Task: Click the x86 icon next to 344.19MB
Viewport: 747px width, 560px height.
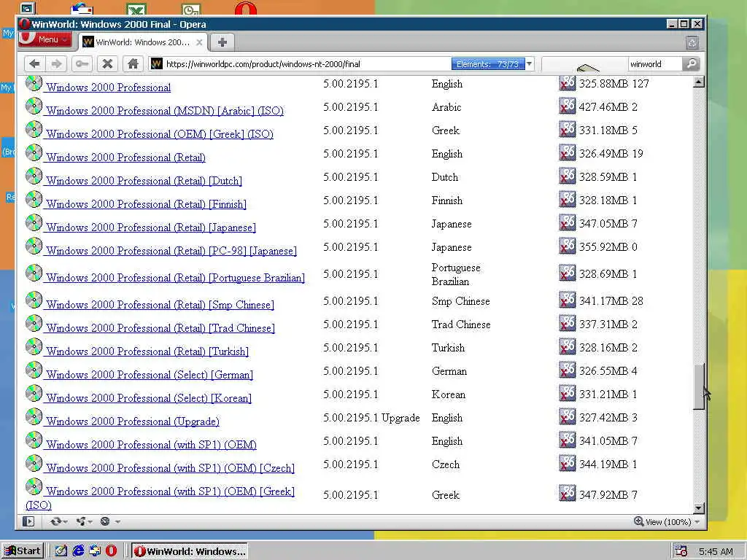Action: (567, 463)
